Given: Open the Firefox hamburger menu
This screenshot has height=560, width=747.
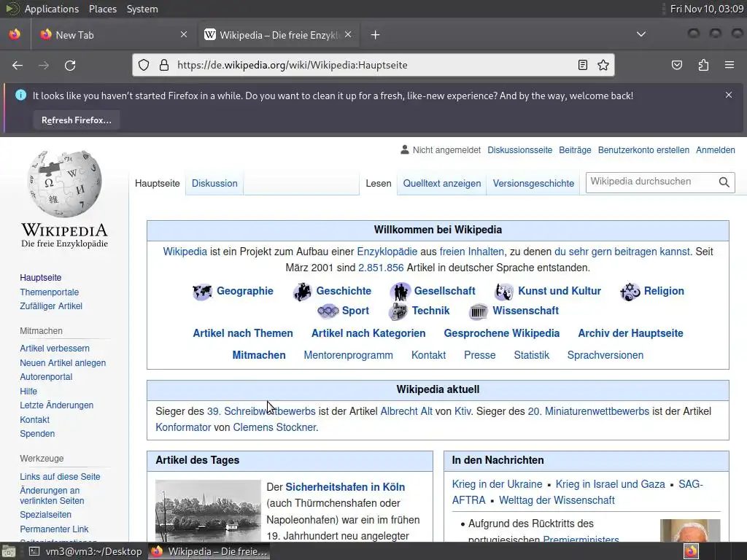Looking at the screenshot, I should click(729, 65).
